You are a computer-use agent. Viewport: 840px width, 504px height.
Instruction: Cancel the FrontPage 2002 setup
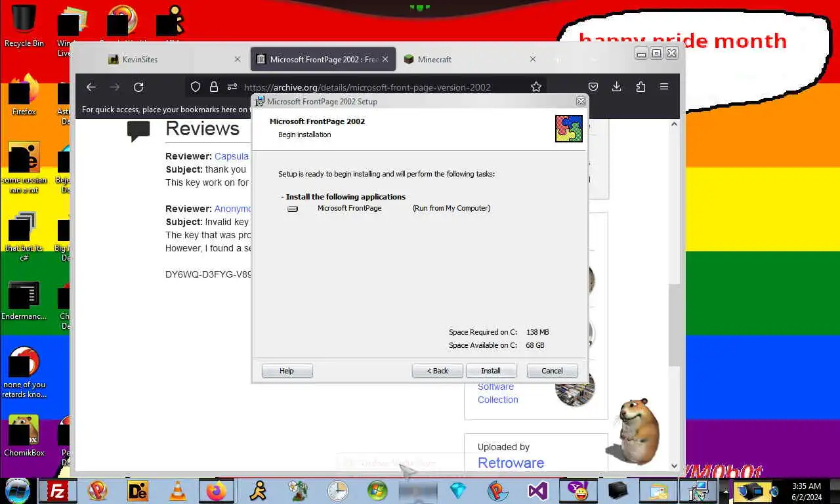coord(552,371)
